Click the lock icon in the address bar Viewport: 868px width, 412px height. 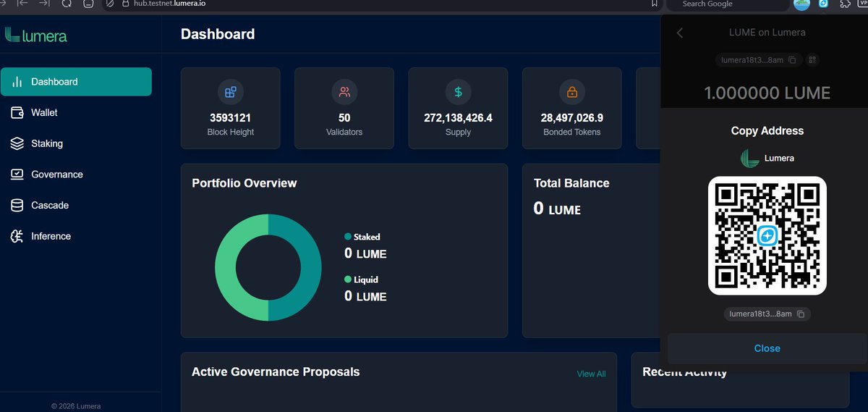(125, 4)
